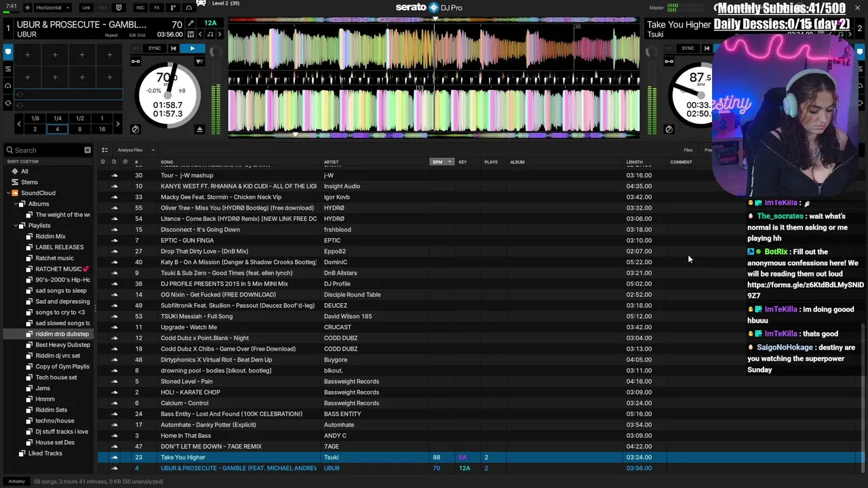868x488 pixels.
Task: Click the shield icon next to MIDI
Action: [x=119, y=7]
